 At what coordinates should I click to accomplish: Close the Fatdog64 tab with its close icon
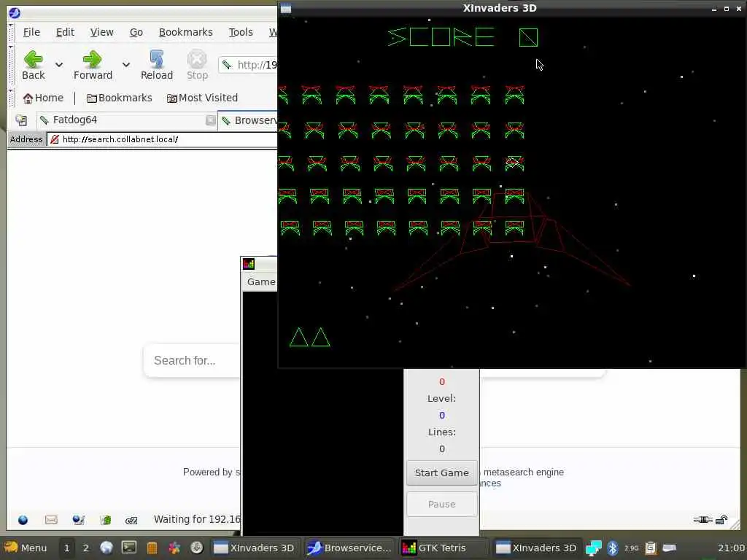click(210, 120)
